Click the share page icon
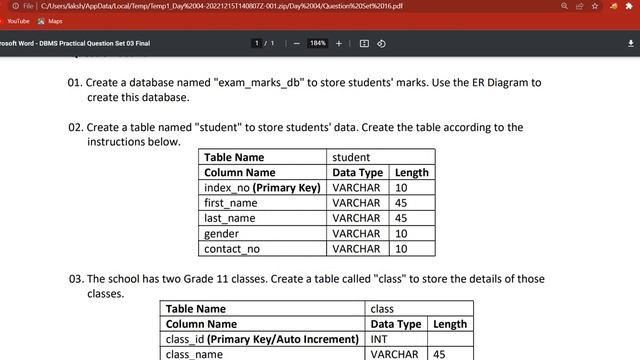Screen dimensions: 640x360 point(580,6)
